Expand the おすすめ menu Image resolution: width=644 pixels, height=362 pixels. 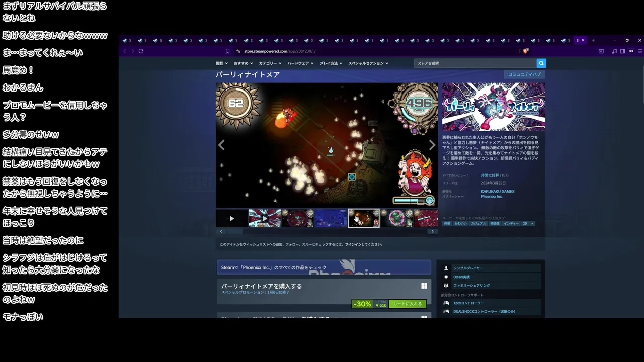(244, 63)
